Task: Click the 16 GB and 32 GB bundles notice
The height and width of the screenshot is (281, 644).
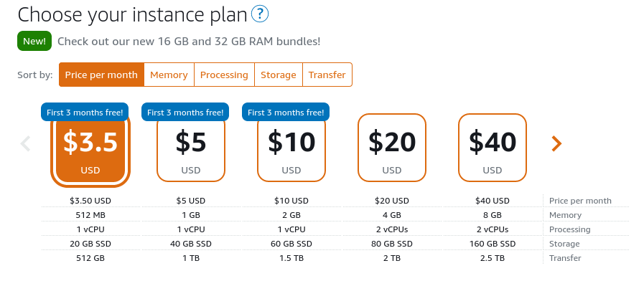Action: pos(189,42)
